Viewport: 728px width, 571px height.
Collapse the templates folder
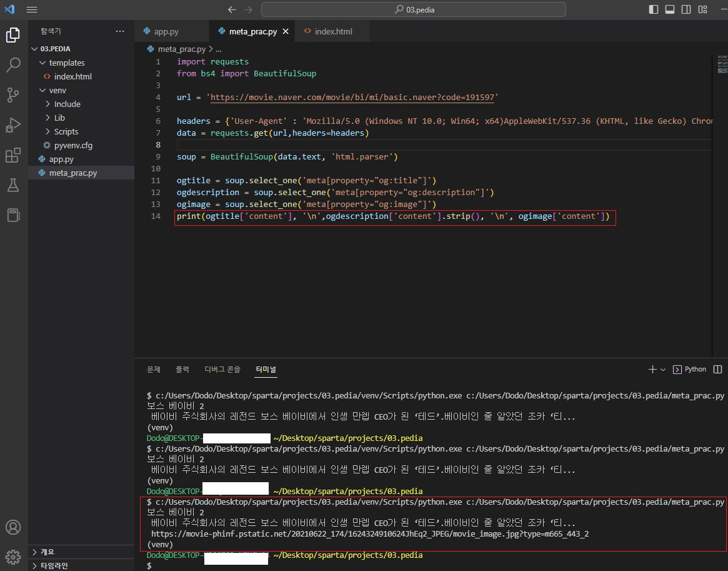(81, 63)
